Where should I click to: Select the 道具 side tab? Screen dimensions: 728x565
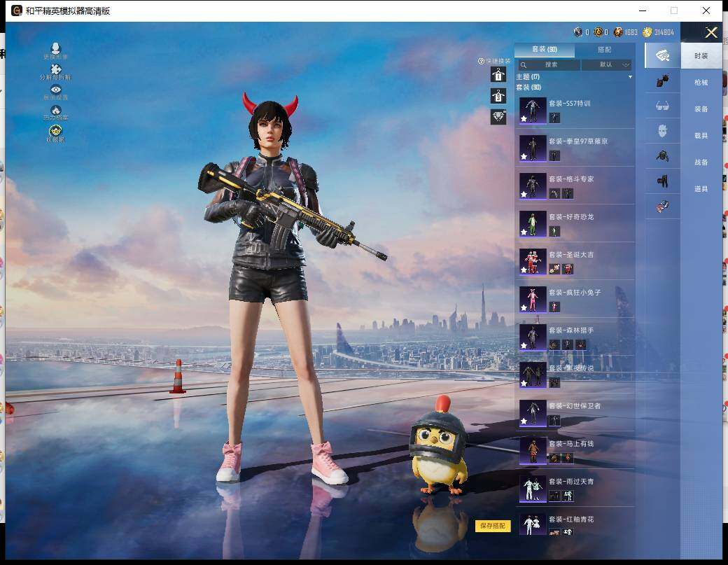tap(701, 188)
